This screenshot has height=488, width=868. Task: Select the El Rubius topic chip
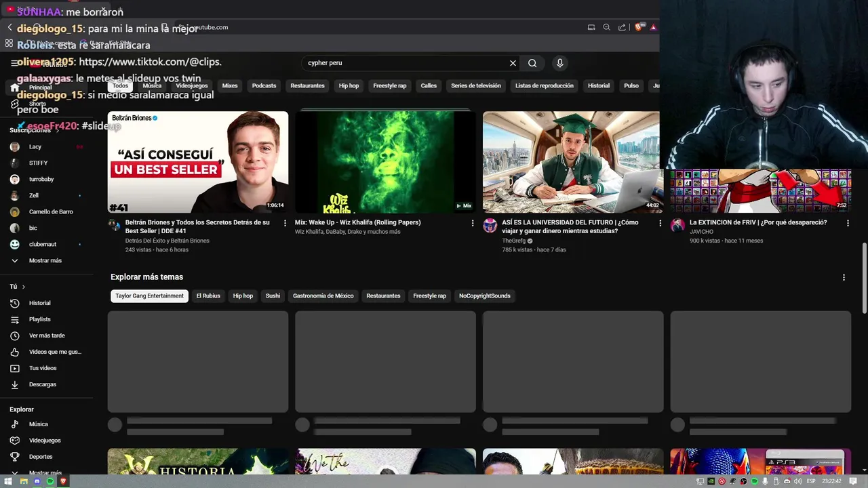click(208, 296)
